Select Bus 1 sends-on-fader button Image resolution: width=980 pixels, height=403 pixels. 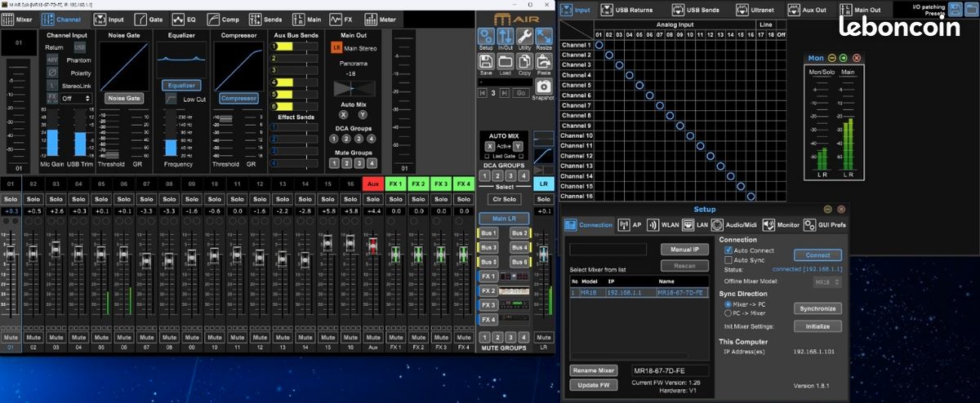coord(488,233)
